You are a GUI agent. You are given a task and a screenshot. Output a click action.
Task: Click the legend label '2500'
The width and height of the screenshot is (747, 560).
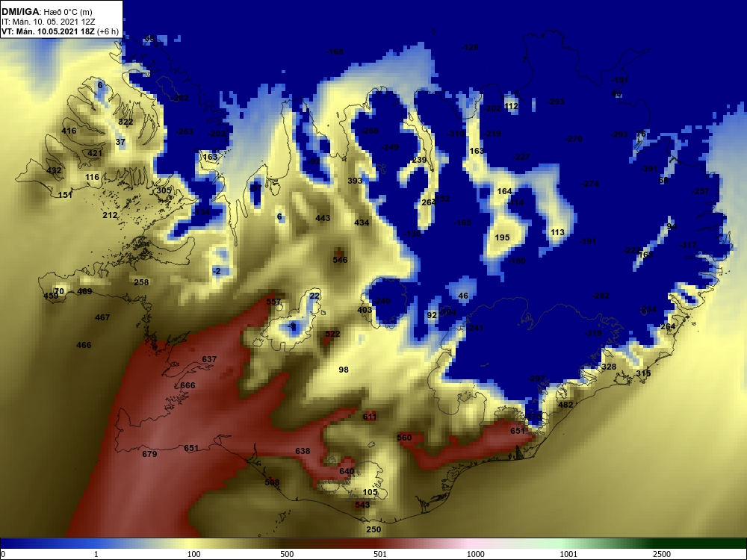(661, 554)
